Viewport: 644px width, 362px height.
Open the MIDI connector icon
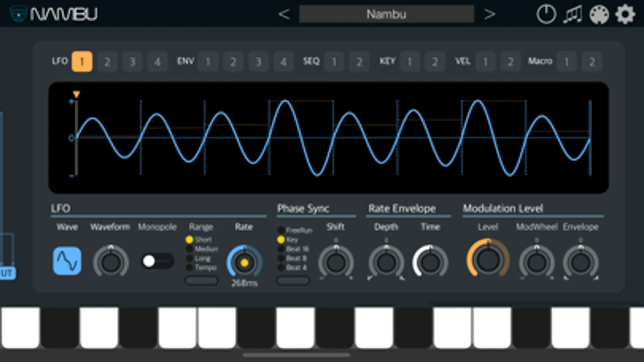click(x=599, y=15)
